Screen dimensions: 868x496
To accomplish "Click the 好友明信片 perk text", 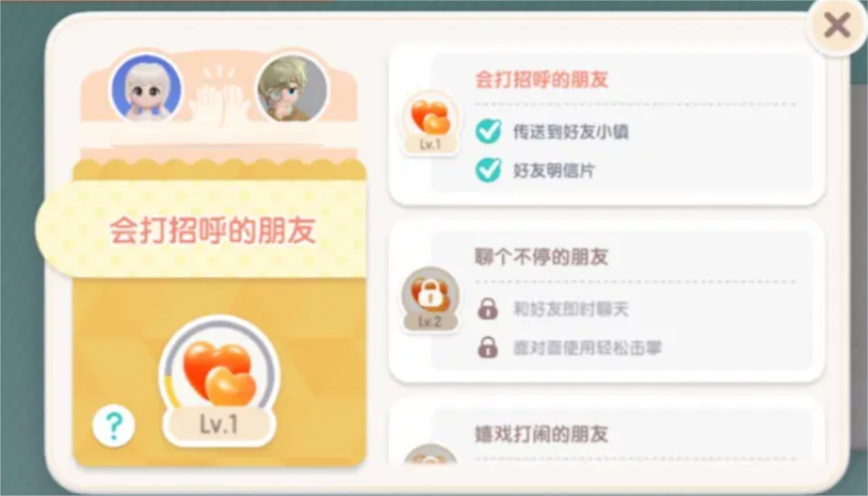I will pos(553,171).
